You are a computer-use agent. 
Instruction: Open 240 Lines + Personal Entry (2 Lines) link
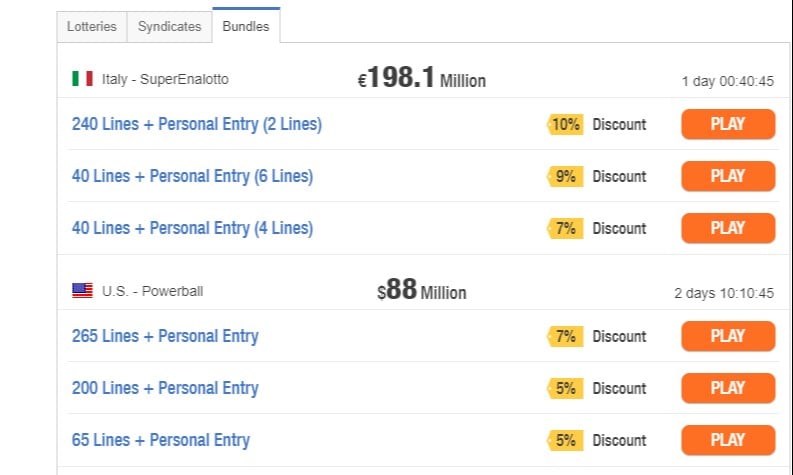(x=197, y=124)
